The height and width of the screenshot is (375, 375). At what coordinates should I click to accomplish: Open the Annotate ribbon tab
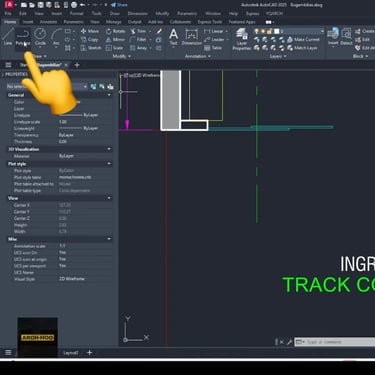click(x=48, y=22)
